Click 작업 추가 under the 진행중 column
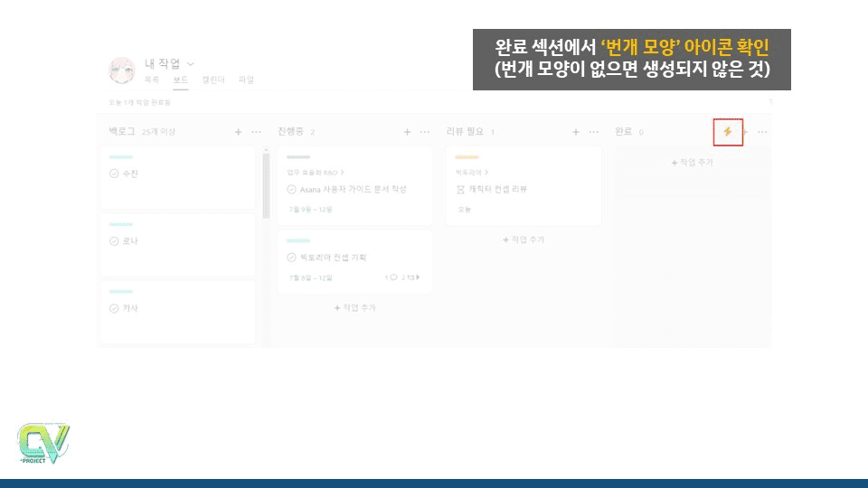Screen dimensions: 868x488 (355, 308)
